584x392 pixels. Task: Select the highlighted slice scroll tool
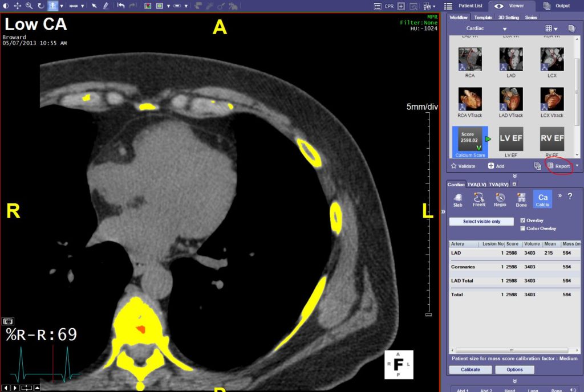pos(52,6)
